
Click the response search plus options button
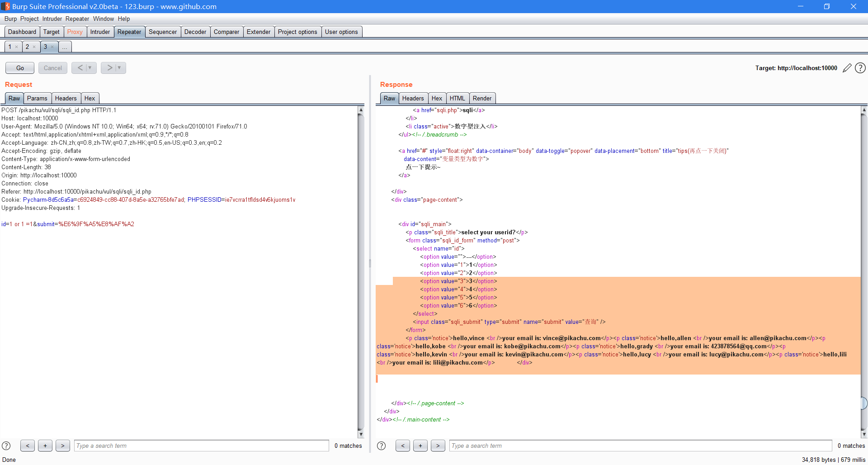[420, 446]
